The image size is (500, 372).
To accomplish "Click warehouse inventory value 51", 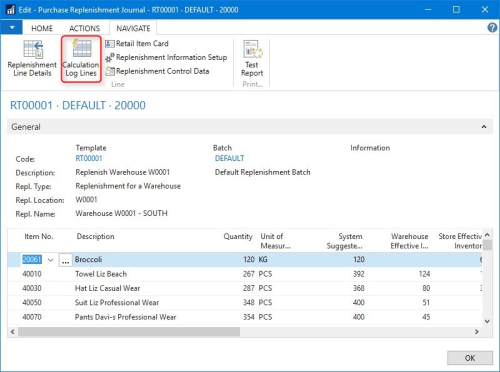I will click(426, 303).
